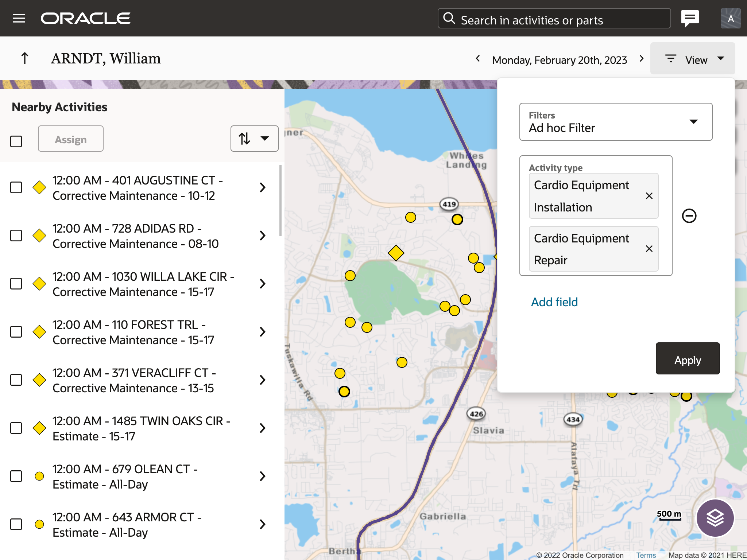
Task: Go to previous day arrow
Action: click(x=478, y=59)
